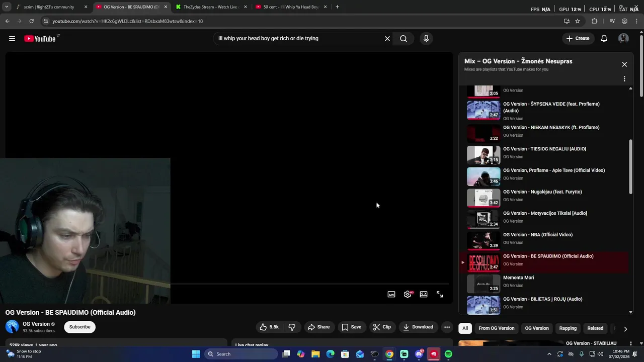644x362 pixels.
Task: Switch player to theater mode
Action: click(x=424, y=295)
